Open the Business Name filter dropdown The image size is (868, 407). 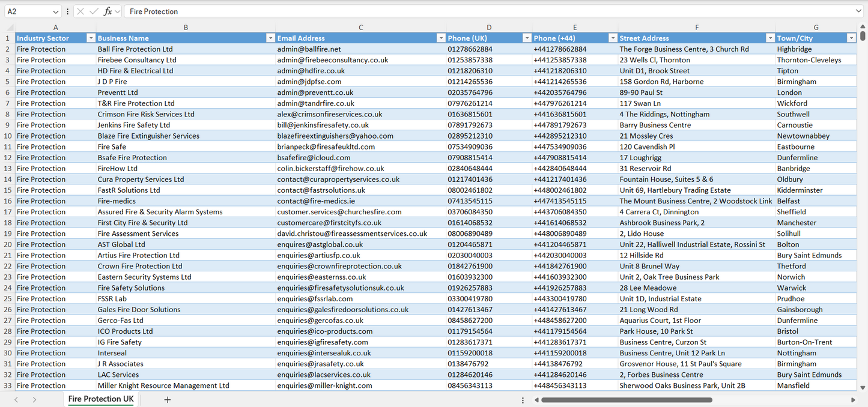[x=270, y=38]
